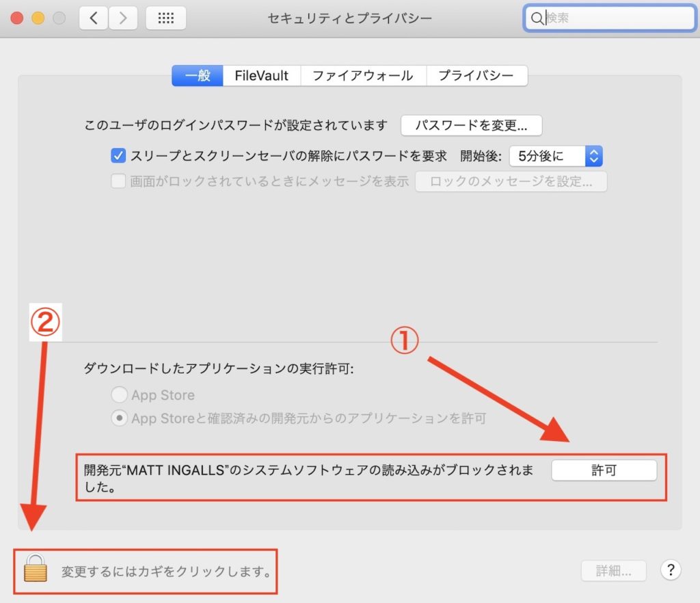This screenshot has width=700, height=603.
Task: Toggle password requirement after sleep checkbox
Action: (x=118, y=156)
